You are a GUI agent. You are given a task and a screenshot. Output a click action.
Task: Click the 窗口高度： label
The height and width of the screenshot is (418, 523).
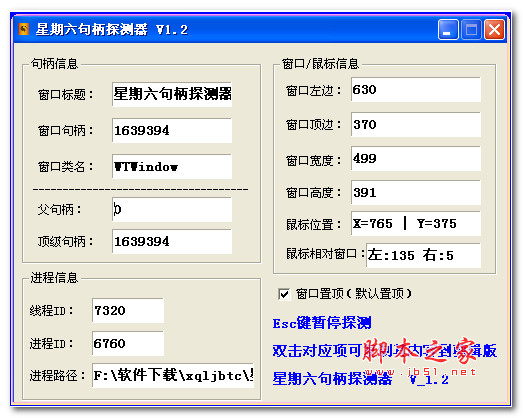coord(314,193)
